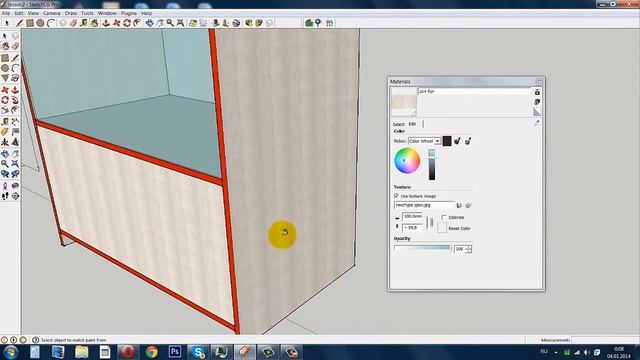The height and width of the screenshot is (360, 640).
Task: Open the Edit menu
Action: (19, 13)
